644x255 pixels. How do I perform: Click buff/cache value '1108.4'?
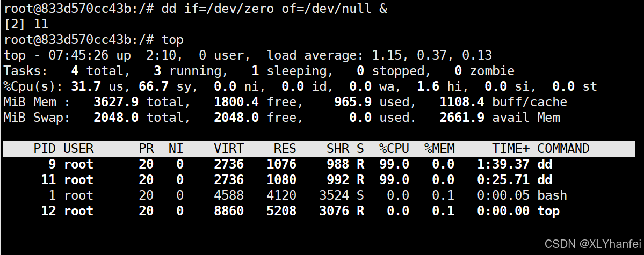[x=461, y=102]
